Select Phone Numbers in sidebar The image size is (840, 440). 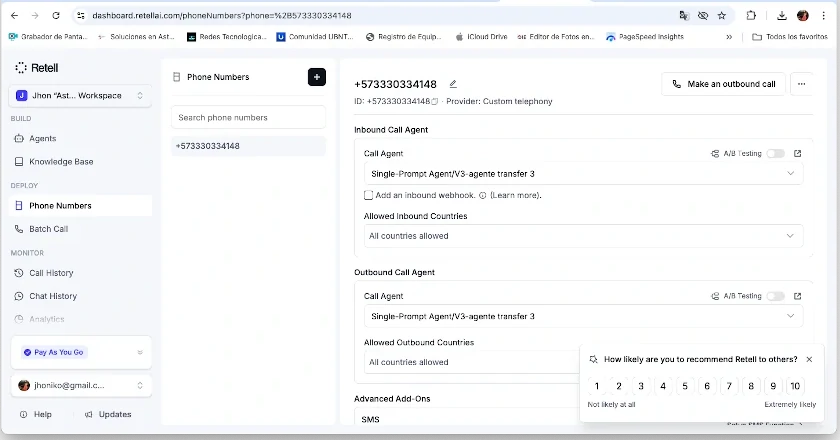coord(80,206)
